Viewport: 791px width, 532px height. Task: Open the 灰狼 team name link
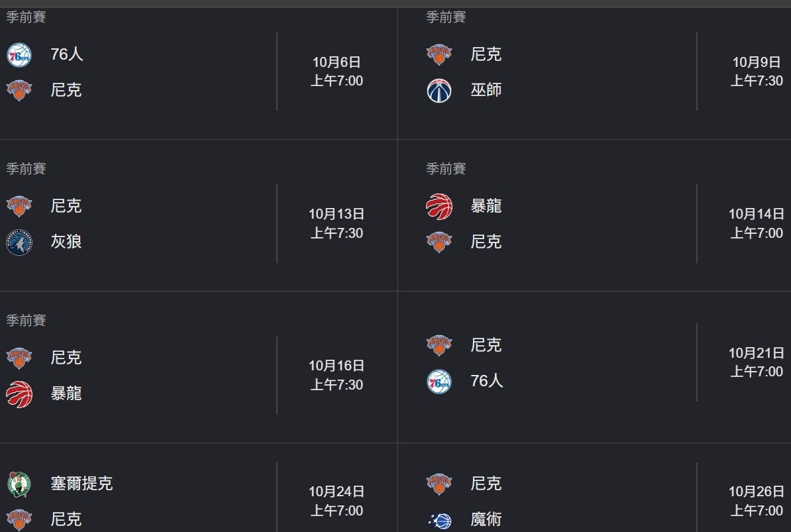[66, 242]
